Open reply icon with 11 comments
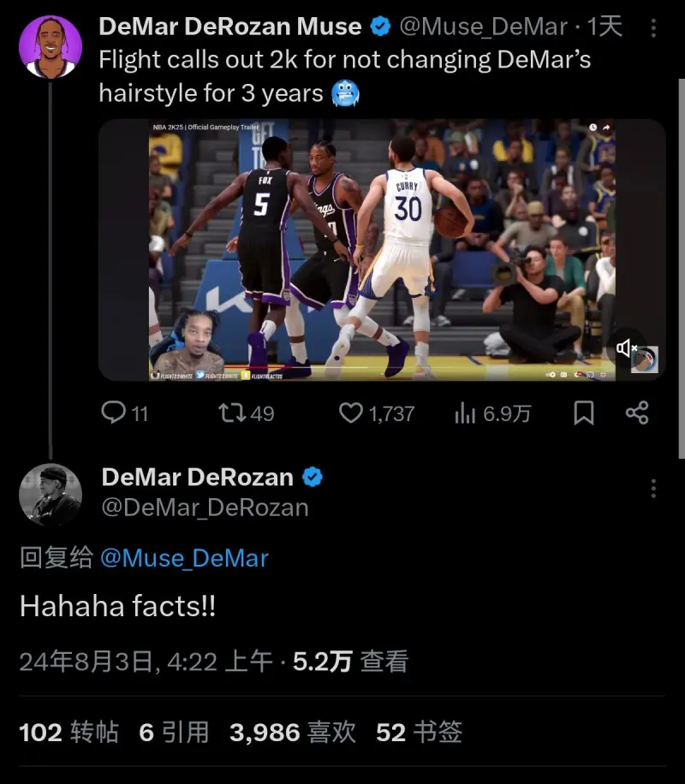This screenshot has height=784, width=685. tap(114, 413)
